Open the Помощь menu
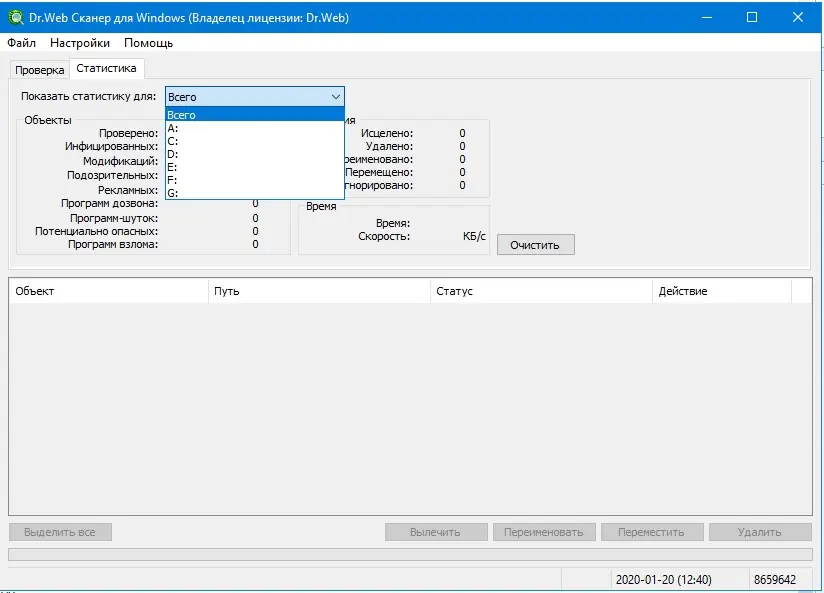 tap(148, 43)
